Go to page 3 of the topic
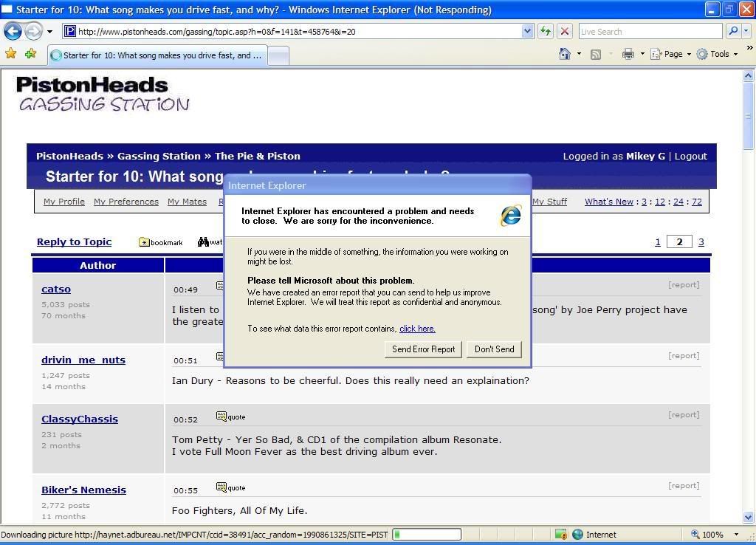 [x=701, y=242]
